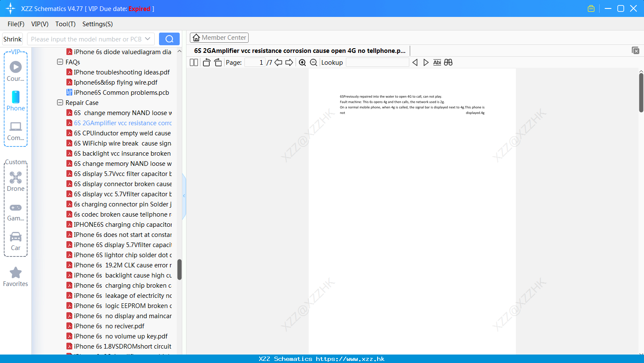Open iPhone 6s diode valuediagram file
This screenshot has height=363, width=644.
119,52
